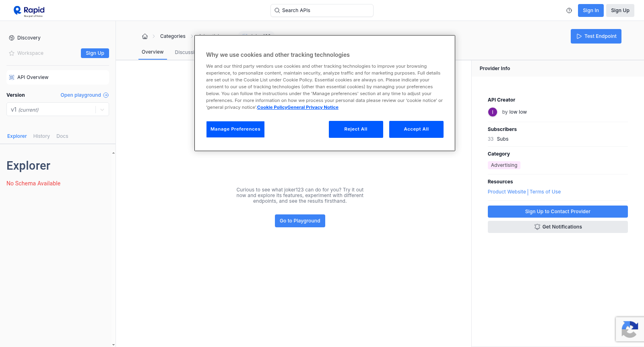
Task: Click the low low creator avatar
Action: (x=493, y=112)
